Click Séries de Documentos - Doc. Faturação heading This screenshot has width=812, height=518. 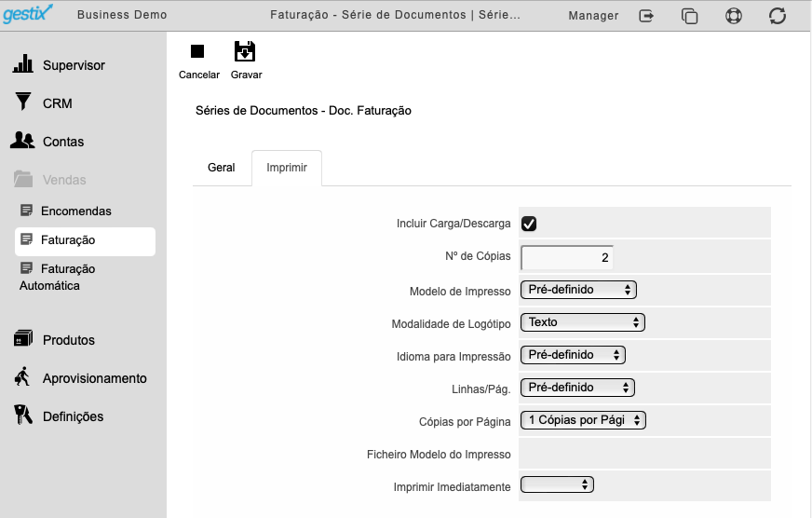point(304,111)
